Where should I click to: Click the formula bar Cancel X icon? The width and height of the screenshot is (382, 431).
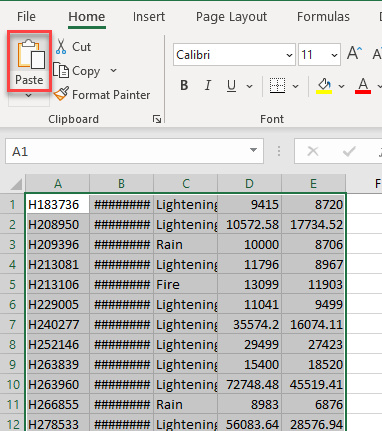[x=313, y=151]
